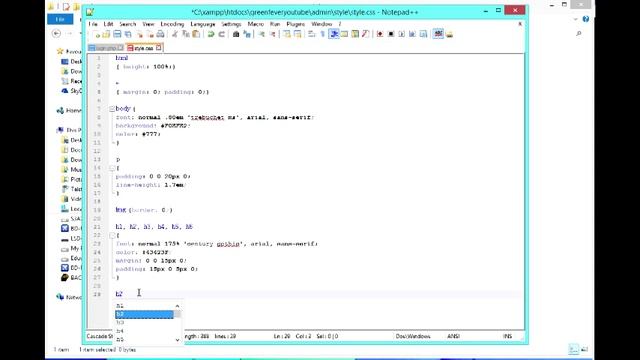Click autocomplete list scroll-down arrow
The width and height of the screenshot is (640, 360).
(177, 340)
